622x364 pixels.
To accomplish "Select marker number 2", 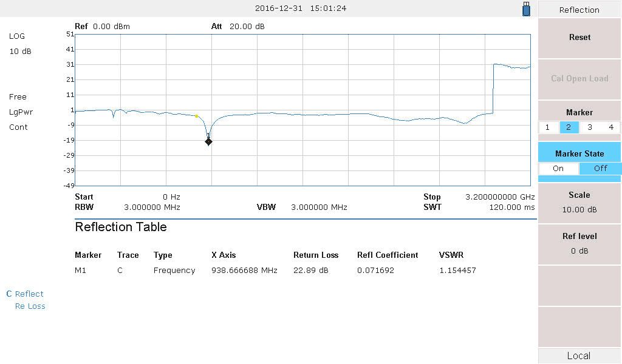I will coord(569,127).
